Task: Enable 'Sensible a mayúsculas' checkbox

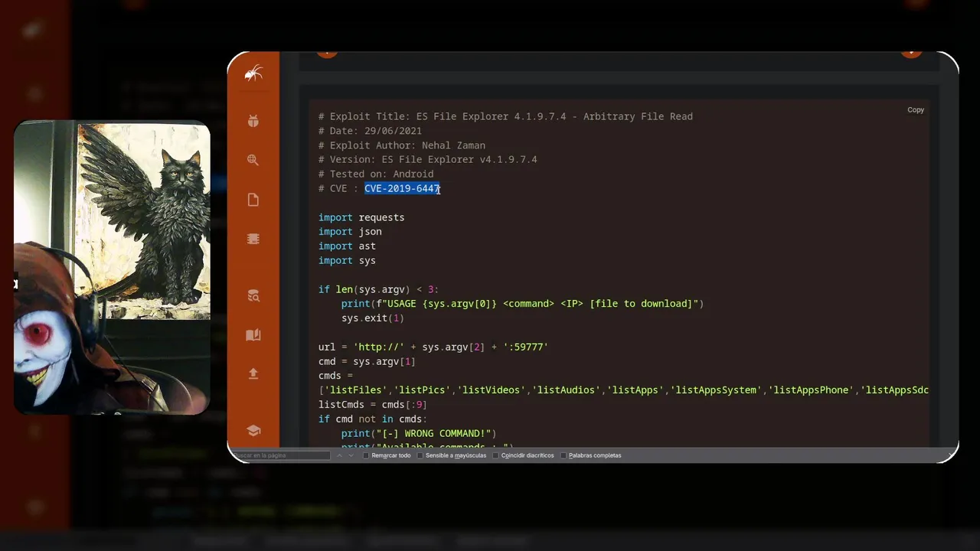Action: (420, 455)
